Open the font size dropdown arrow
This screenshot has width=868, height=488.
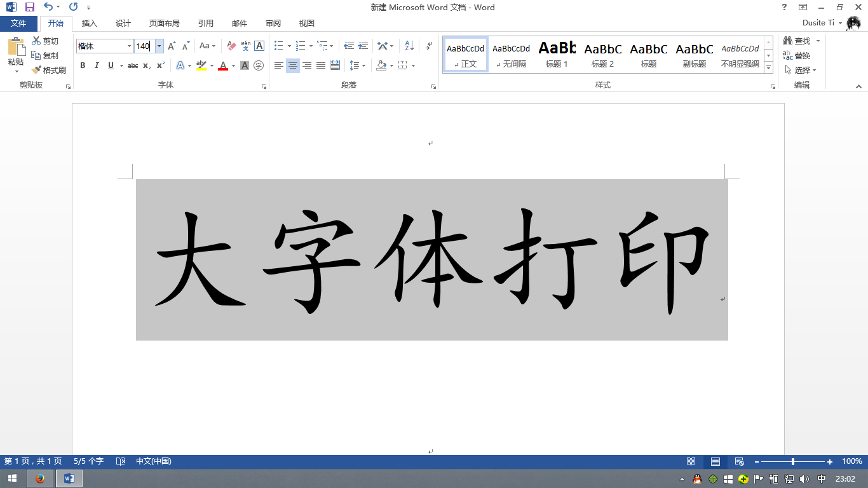(x=159, y=46)
